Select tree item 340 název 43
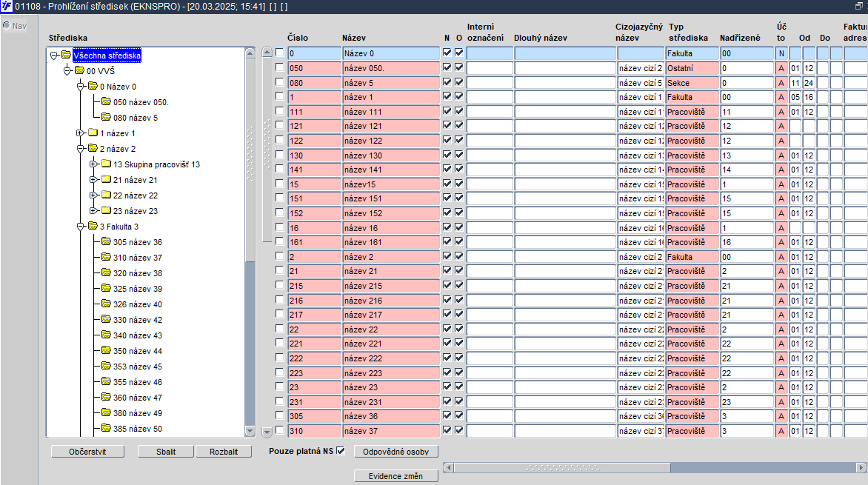 click(x=137, y=335)
